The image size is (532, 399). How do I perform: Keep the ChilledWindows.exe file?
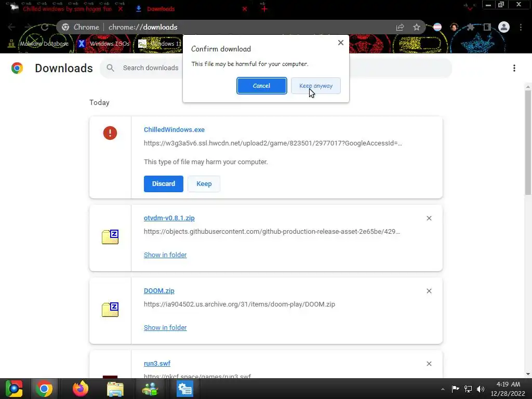tap(204, 183)
